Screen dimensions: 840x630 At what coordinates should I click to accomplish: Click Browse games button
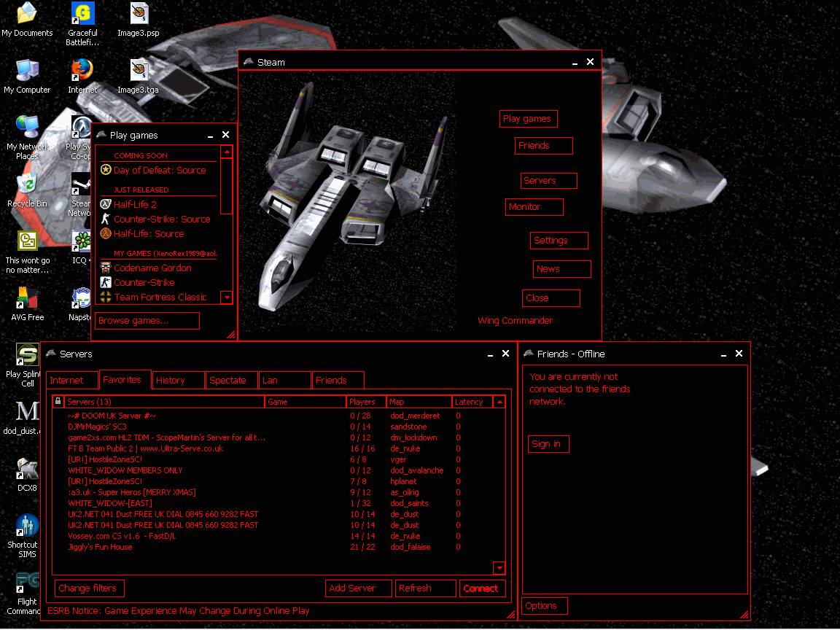(x=147, y=321)
